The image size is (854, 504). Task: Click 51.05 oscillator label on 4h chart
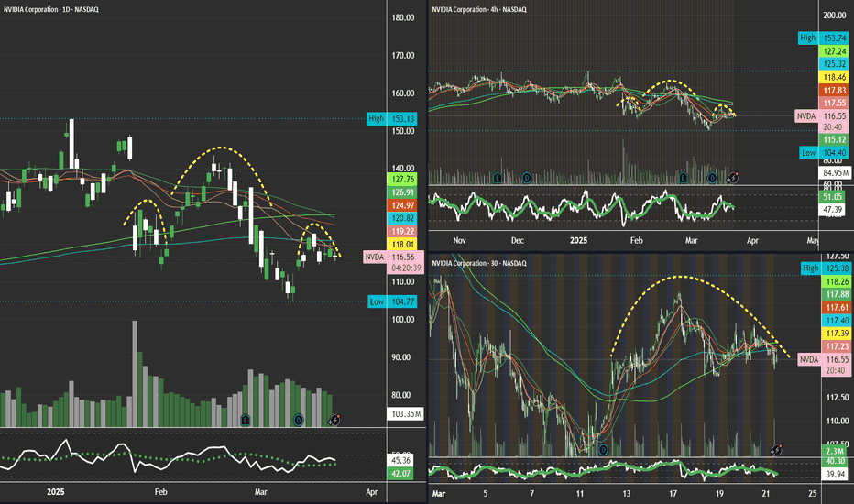pos(832,197)
